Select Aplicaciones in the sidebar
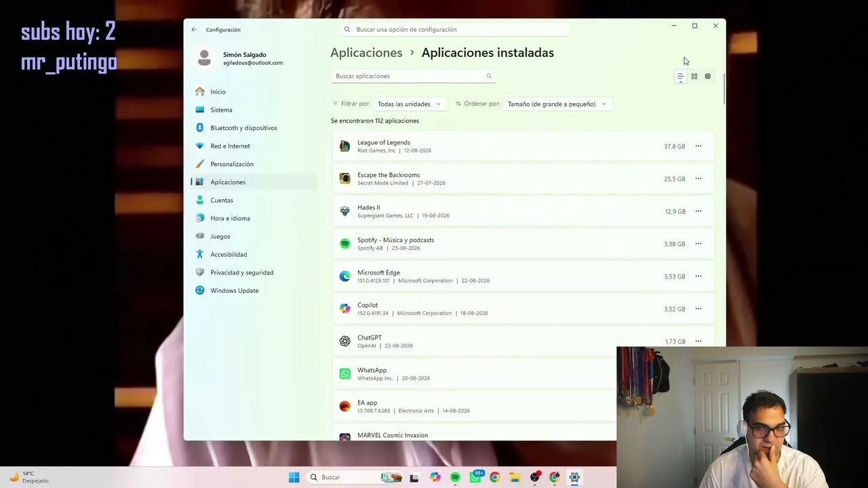Screen dimensions: 868x488 click(x=254, y=182)
